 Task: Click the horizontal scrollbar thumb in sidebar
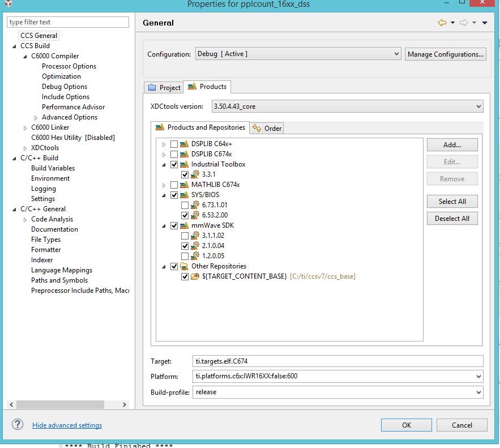pyautogui.click(x=60, y=404)
